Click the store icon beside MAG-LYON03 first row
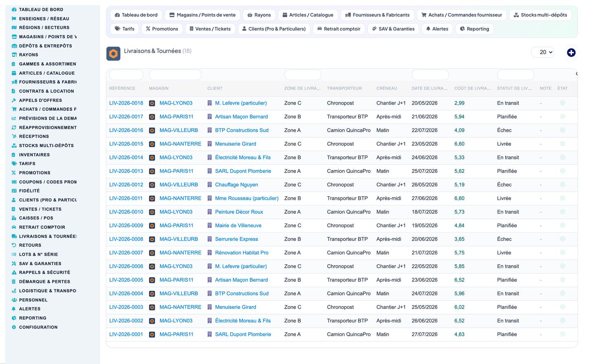The image size is (589, 364). [152, 103]
